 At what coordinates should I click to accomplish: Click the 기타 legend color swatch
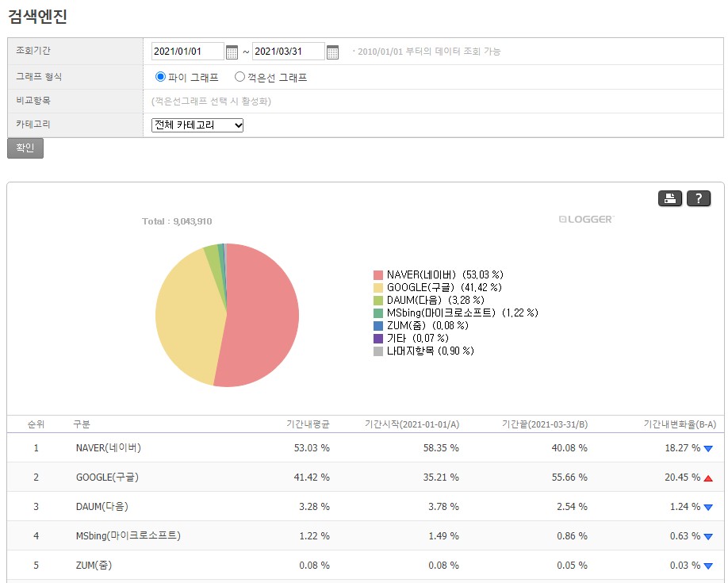click(x=378, y=339)
